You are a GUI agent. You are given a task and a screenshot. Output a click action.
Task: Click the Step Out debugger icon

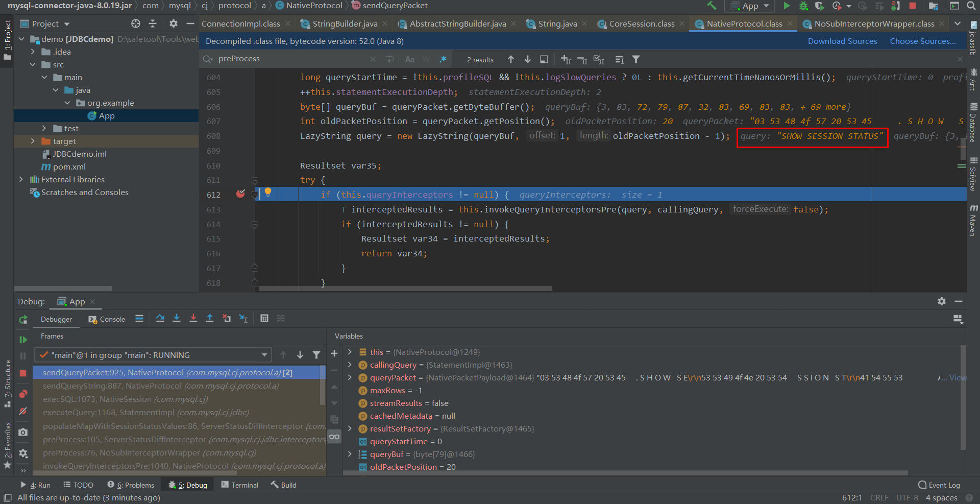(x=210, y=319)
